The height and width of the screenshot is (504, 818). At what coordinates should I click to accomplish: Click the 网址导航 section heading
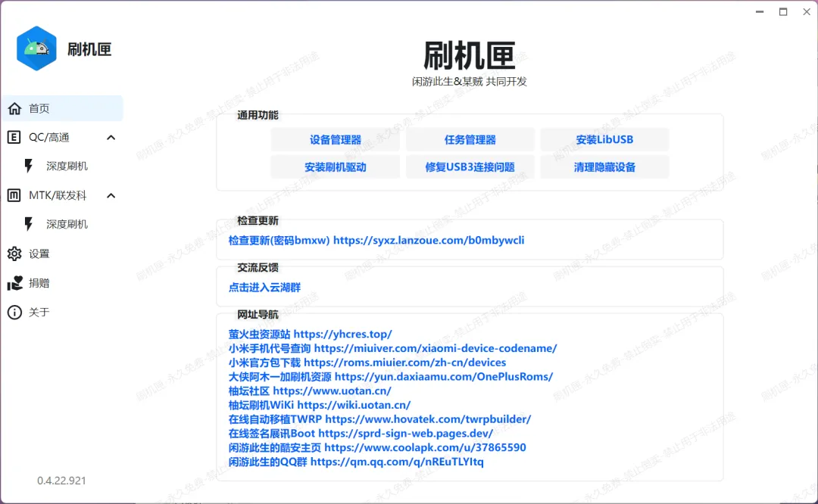tap(258, 315)
